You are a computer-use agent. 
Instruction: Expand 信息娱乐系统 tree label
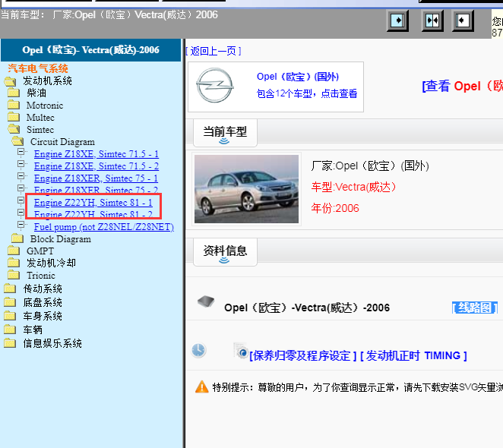tap(52, 343)
